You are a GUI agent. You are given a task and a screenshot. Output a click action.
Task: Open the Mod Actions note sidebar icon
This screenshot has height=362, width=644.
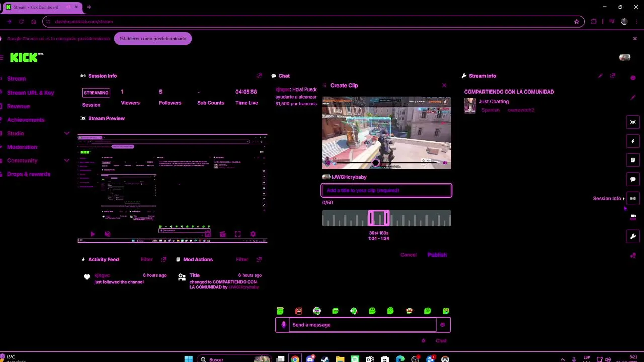(x=633, y=160)
